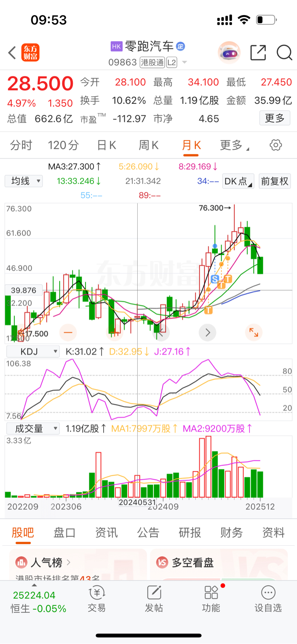Image resolution: width=297 pixels, height=644 pixels.
Task: Tap the HK market tag
Action: 116,46
